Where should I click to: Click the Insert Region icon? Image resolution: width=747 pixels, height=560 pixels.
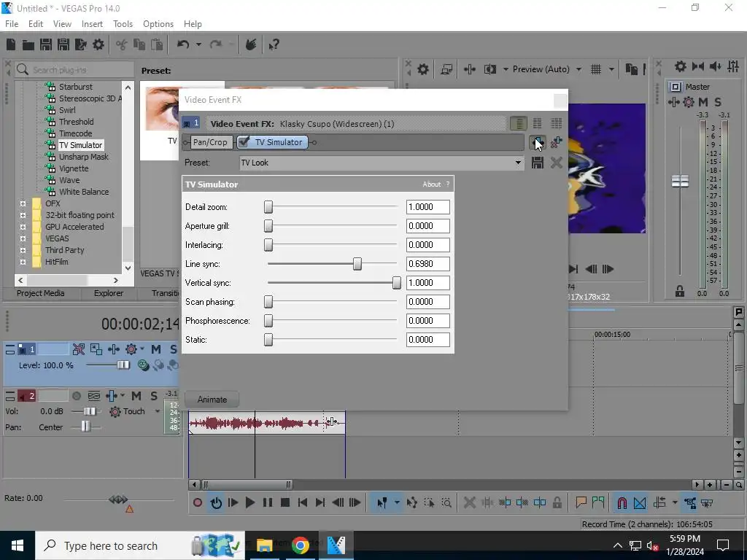pyautogui.click(x=598, y=502)
